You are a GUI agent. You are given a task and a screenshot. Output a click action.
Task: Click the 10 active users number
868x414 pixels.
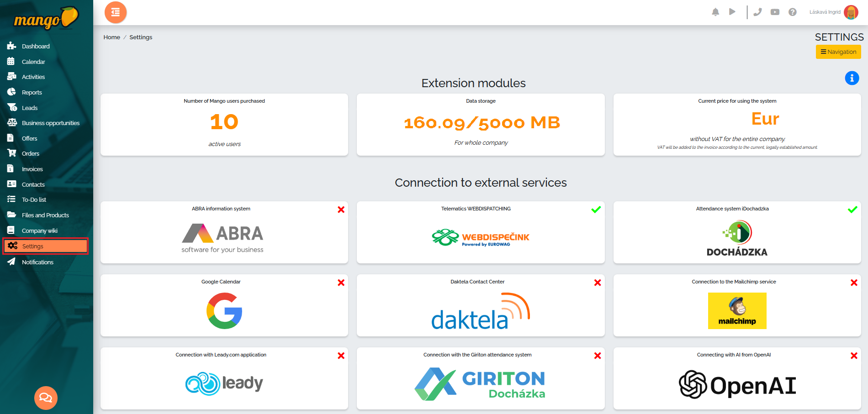click(x=224, y=122)
